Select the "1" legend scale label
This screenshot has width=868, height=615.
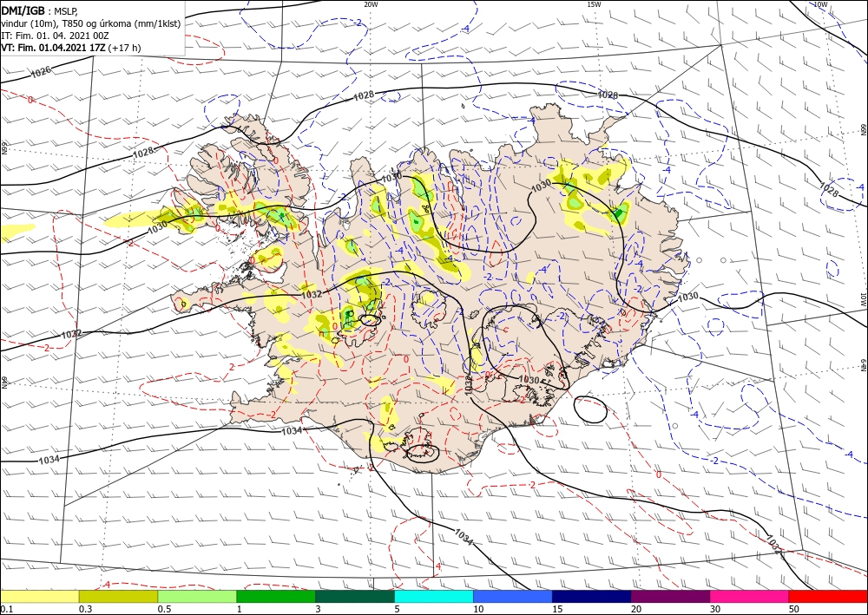pyautogui.click(x=240, y=609)
